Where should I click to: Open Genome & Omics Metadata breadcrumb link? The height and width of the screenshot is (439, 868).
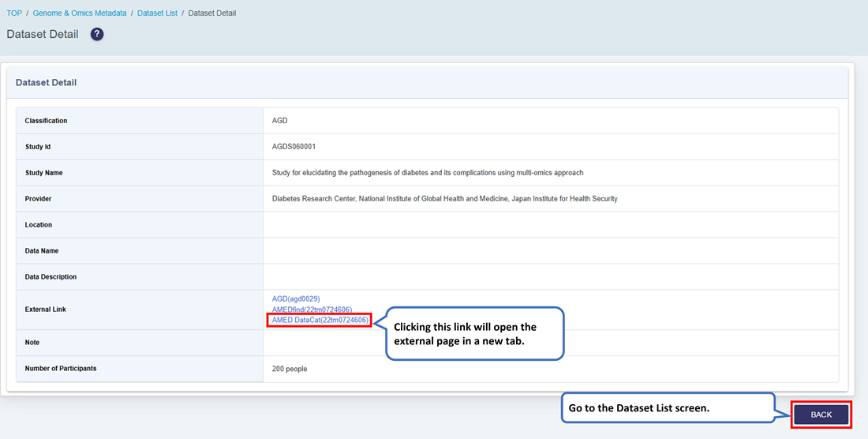click(x=79, y=13)
